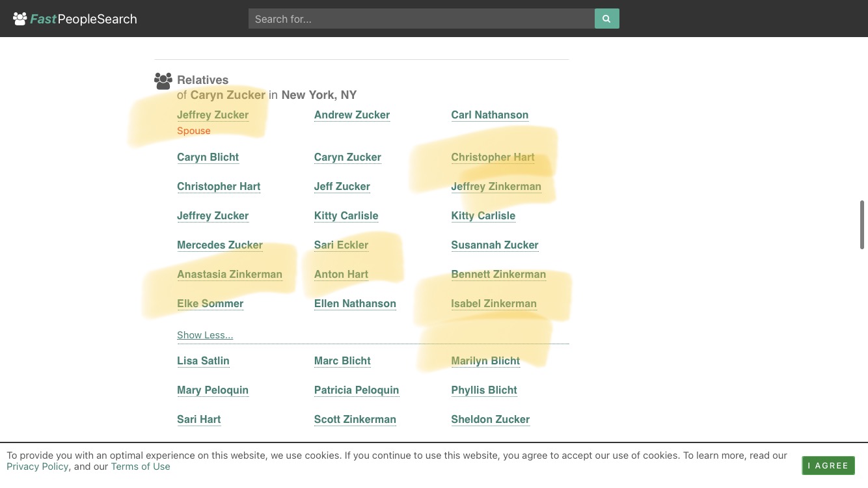868x488 pixels.
Task: Open the Jeffrey Zinkerman relative link
Action: point(496,187)
